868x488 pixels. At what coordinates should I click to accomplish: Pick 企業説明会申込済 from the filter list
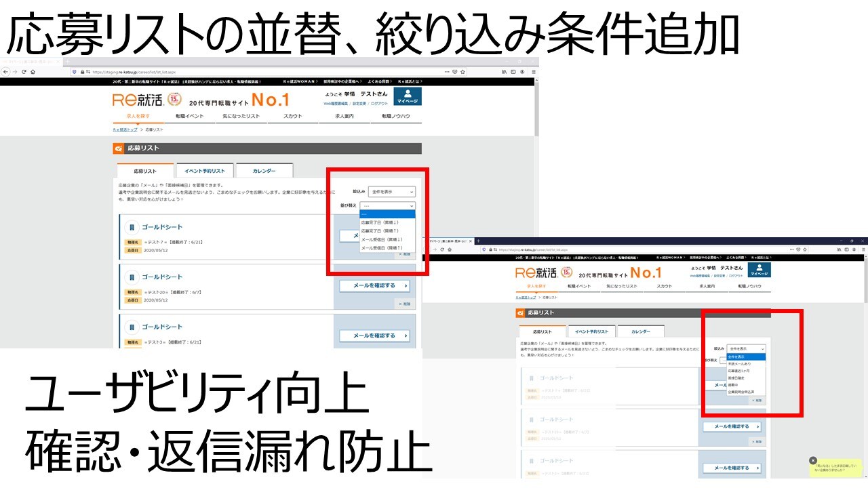coord(746,392)
